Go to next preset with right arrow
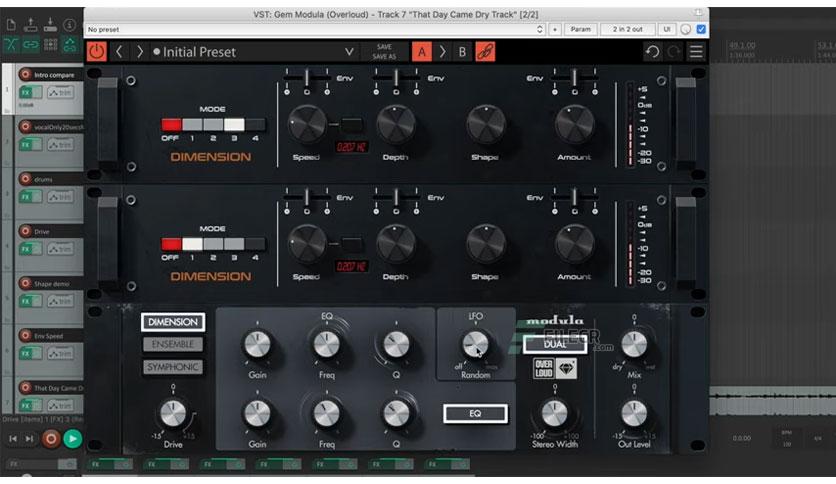This screenshot has height=484, width=836. coord(140,52)
